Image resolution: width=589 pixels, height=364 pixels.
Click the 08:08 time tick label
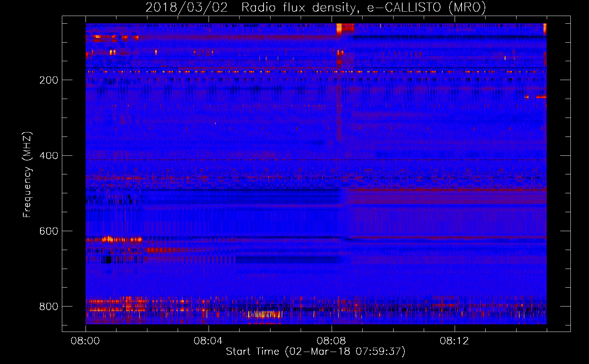tap(331, 341)
